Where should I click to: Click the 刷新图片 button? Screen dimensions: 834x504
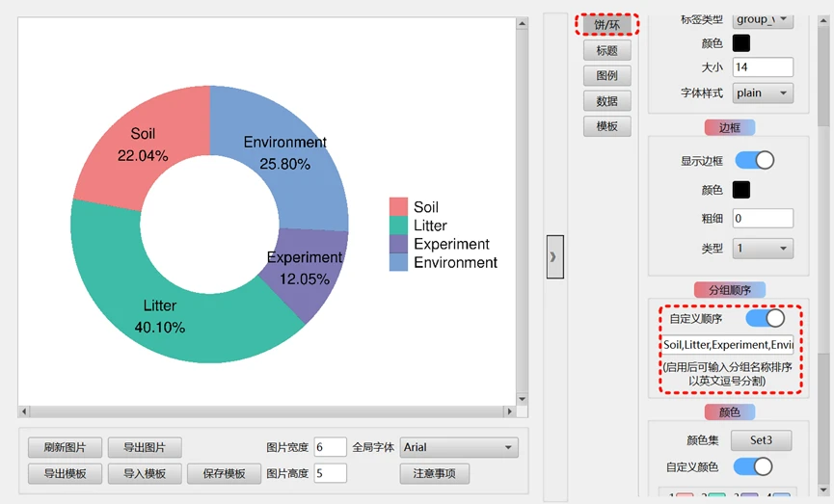click(65, 448)
